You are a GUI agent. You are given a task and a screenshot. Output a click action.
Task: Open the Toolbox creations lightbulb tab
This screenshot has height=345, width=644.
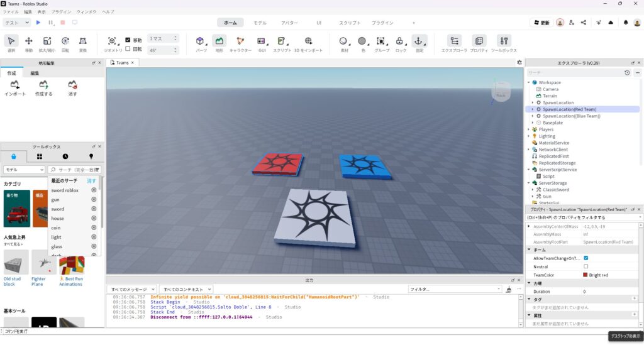click(91, 156)
